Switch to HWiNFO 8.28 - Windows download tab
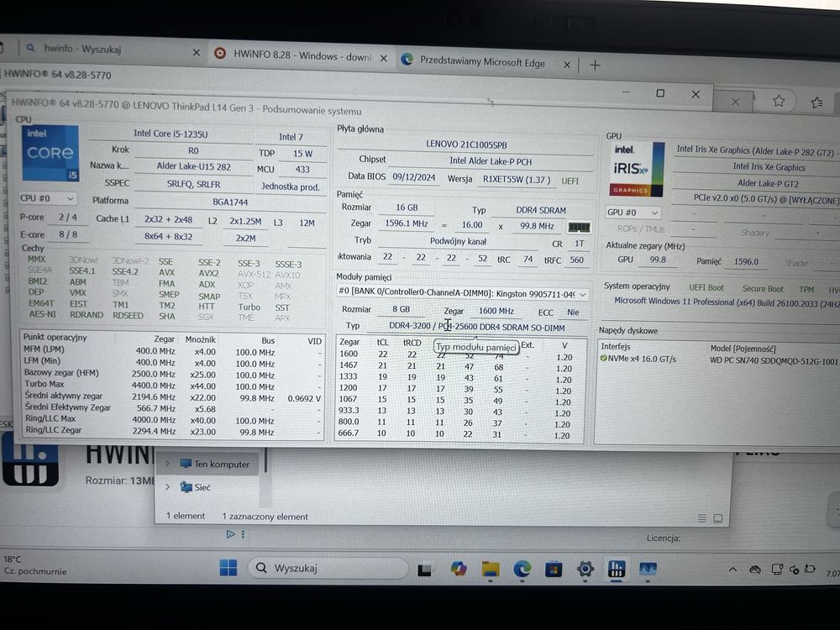 click(302, 55)
